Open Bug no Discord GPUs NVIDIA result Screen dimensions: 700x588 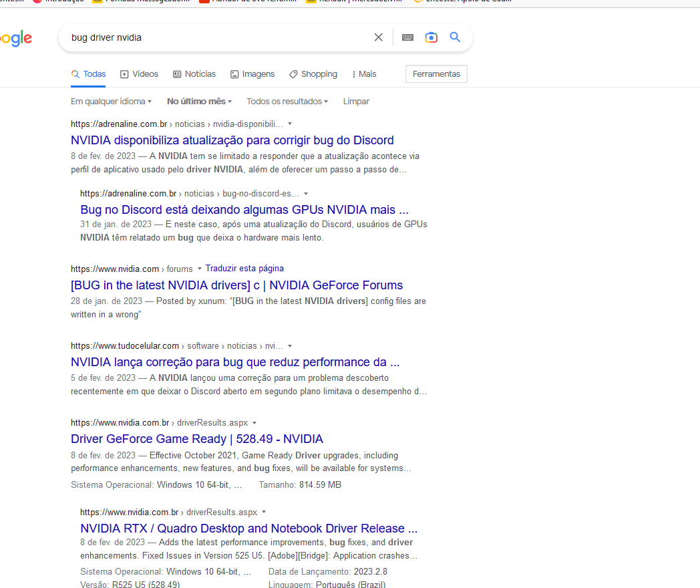(244, 209)
